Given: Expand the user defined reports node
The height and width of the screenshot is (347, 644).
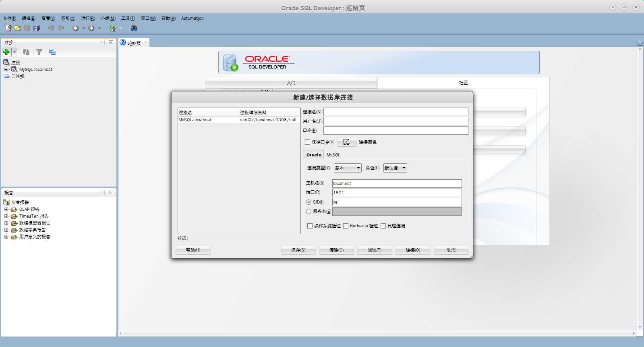Looking at the screenshot, I should (6, 237).
